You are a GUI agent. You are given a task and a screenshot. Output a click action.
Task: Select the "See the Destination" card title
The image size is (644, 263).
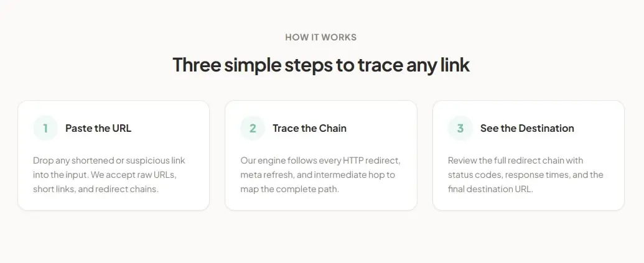pyautogui.click(x=527, y=129)
